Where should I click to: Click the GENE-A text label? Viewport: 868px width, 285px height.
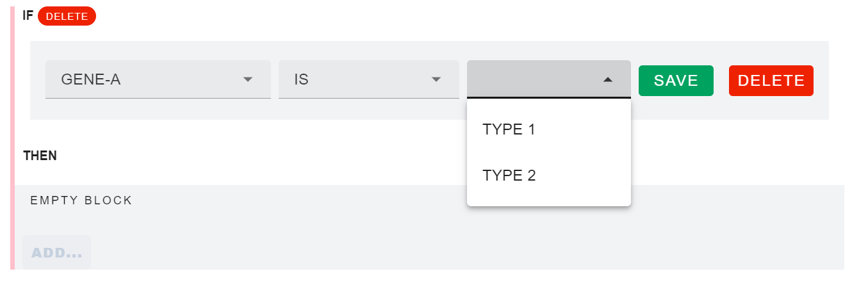pos(91,80)
